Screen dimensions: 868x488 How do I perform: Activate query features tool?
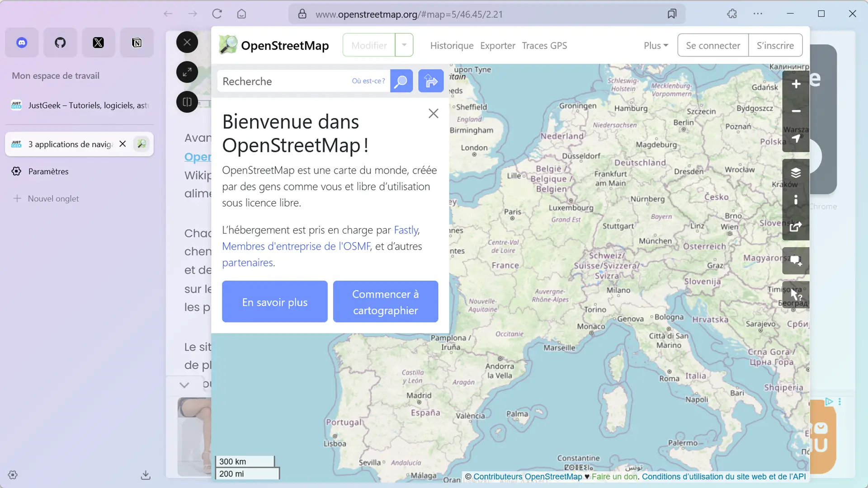click(x=796, y=295)
